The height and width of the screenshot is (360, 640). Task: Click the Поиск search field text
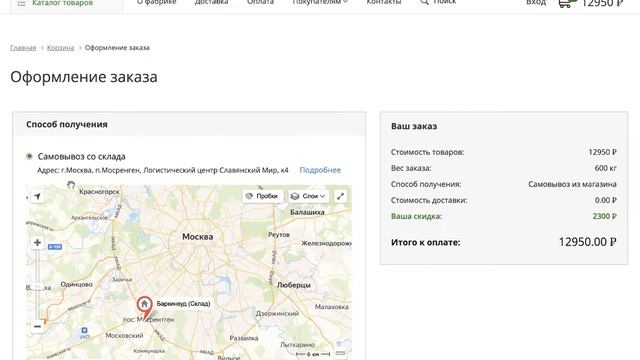click(x=444, y=2)
